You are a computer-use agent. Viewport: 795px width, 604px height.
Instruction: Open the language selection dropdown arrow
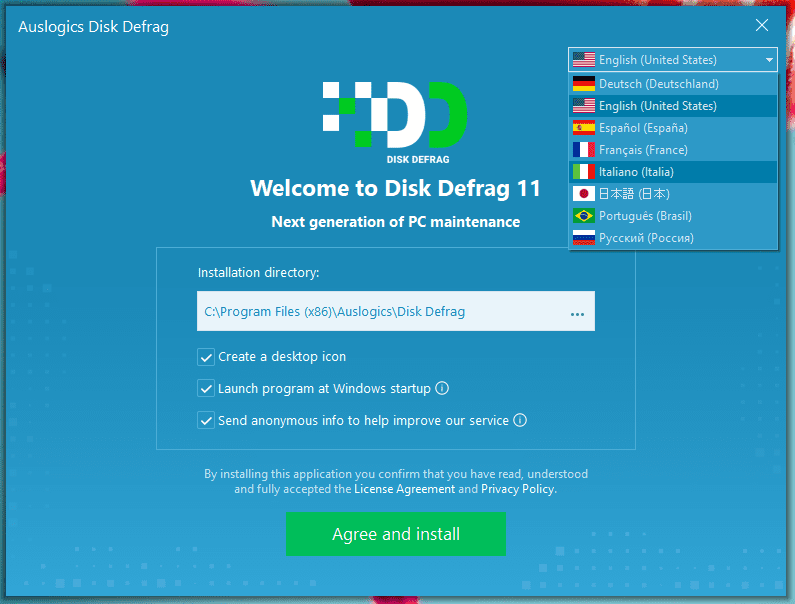click(x=769, y=60)
